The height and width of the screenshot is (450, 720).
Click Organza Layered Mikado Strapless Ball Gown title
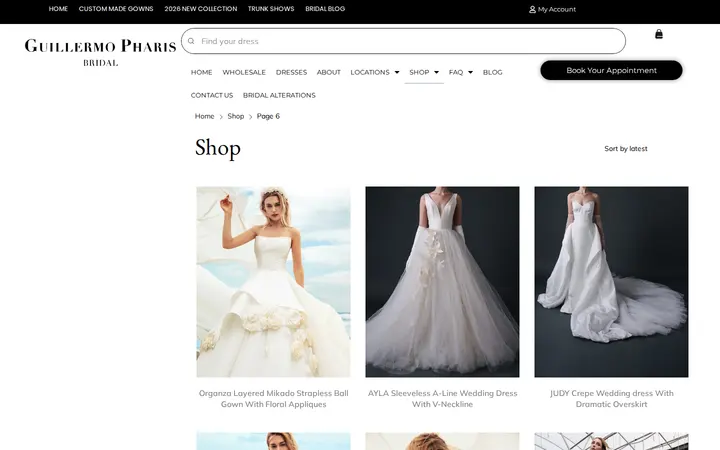point(273,399)
